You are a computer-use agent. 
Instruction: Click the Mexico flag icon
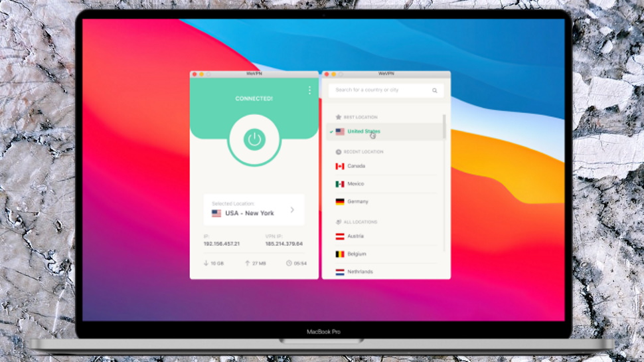click(x=340, y=184)
